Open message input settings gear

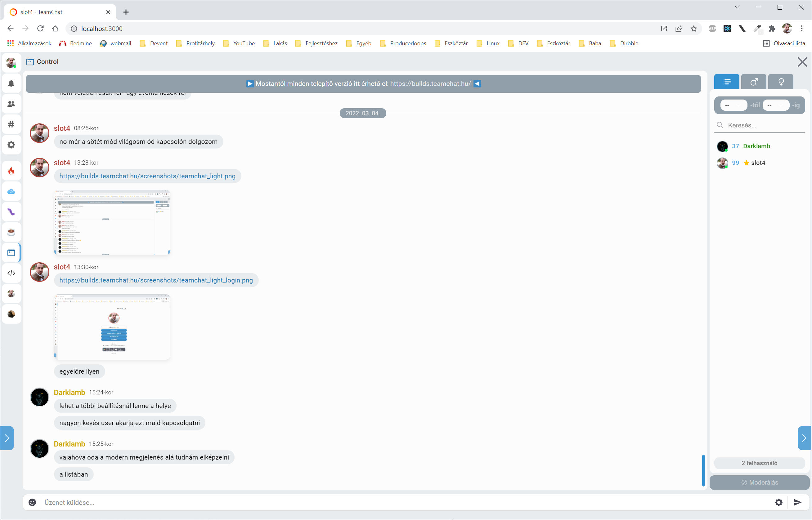click(778, 502)
